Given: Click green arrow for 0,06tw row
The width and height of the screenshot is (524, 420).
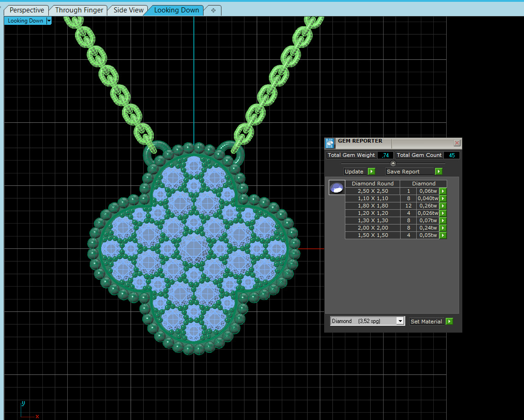Looking at the screenshot, I should (x=443, y=191).
